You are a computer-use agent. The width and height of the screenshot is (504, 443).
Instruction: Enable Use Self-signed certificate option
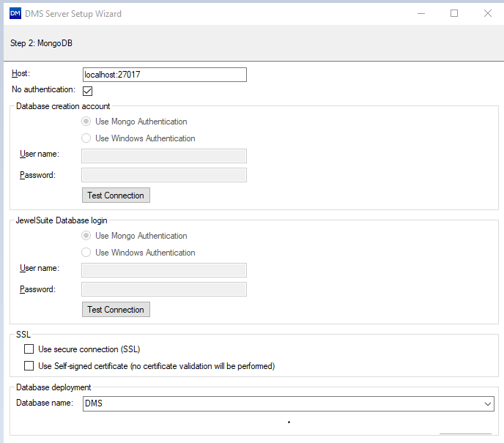[x=29, y=365]
